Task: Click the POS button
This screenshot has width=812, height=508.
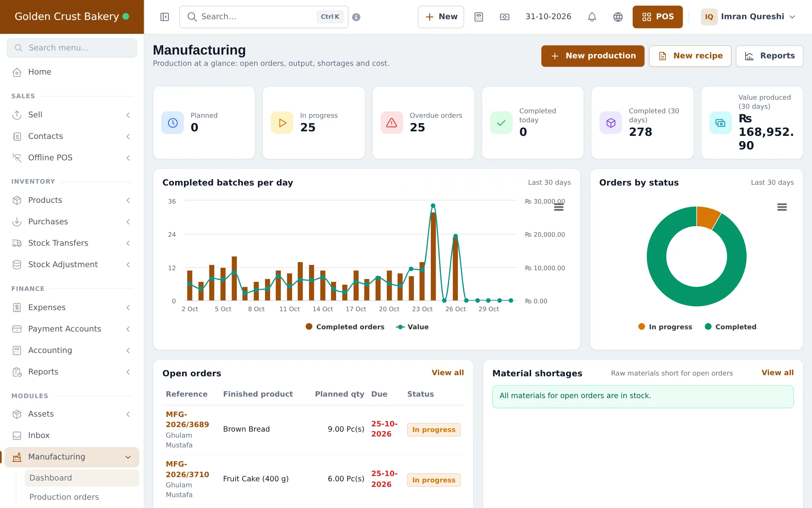Action: pyautogui.click(x=657, y=17)
